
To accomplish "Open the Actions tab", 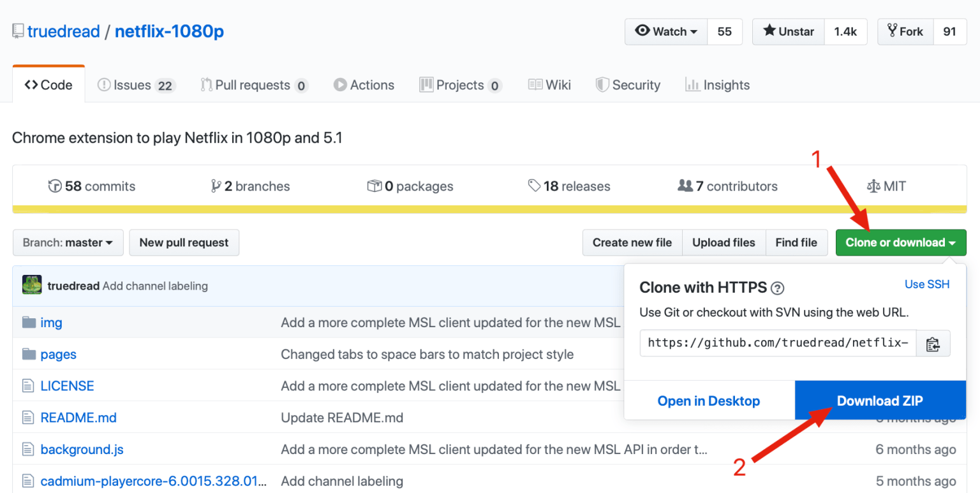I will (x=364, y=85).
